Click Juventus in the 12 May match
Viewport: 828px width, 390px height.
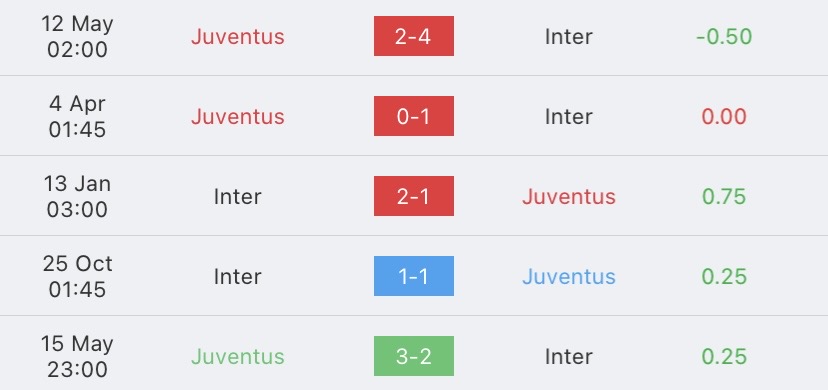point(238,36)
